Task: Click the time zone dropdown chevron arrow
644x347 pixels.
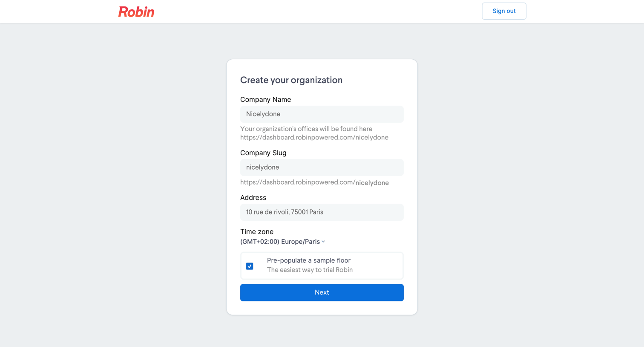Action: [x=323, y=242]
